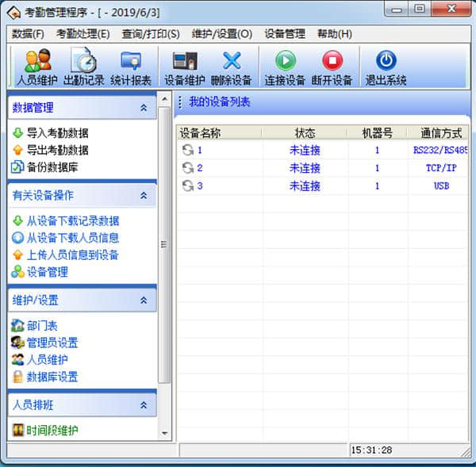476x467 pixels.
Task: Collapse the 维护/设置 section chevron
Action: pos(144,300)
